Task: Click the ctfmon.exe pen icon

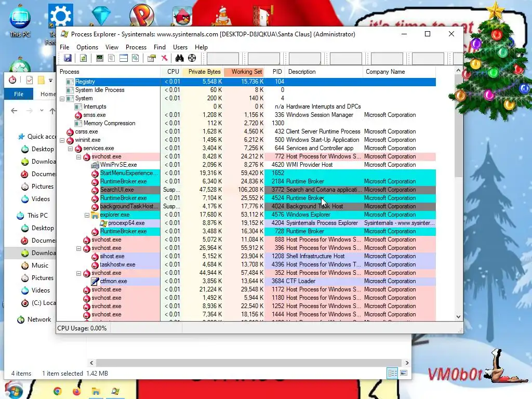Action: click(95, 281)
